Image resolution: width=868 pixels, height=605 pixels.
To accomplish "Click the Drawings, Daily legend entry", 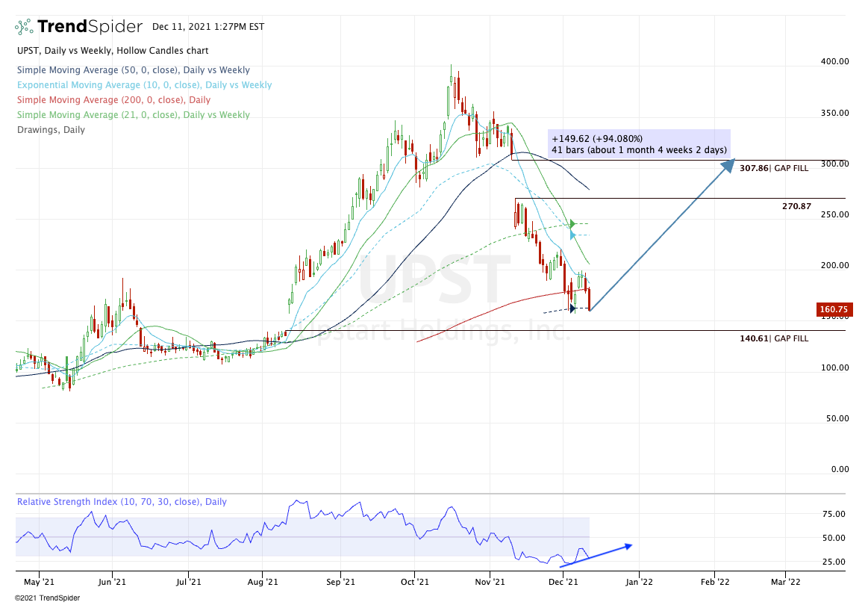I will 51,130.
